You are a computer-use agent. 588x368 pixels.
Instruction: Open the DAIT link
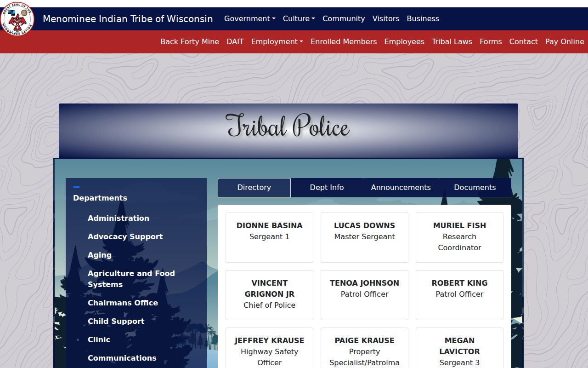click(x=235, y=41)
